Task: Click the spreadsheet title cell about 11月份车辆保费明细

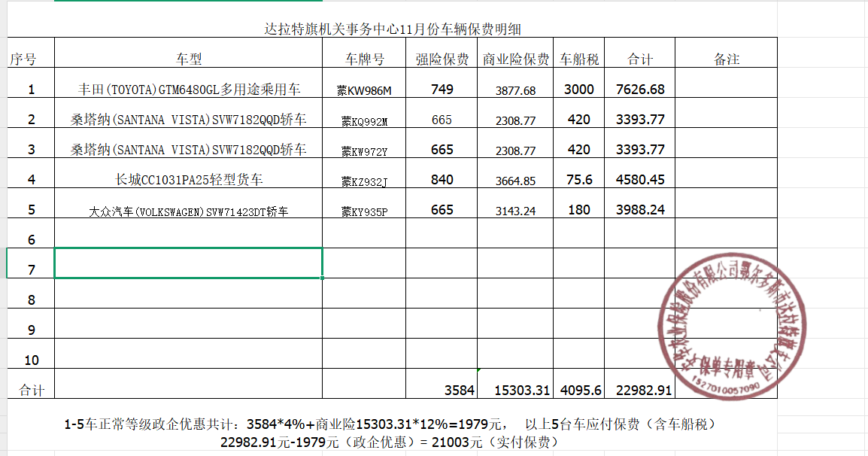Action: coord(392,29)
